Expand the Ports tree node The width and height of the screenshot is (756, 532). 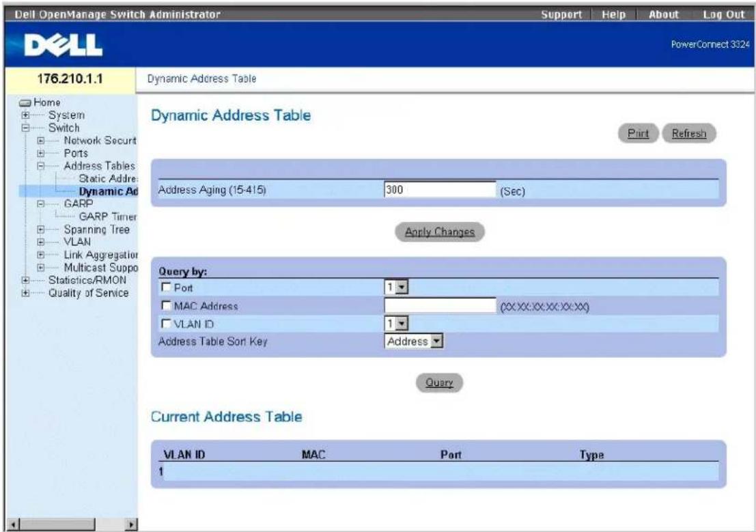pos(41,154)
